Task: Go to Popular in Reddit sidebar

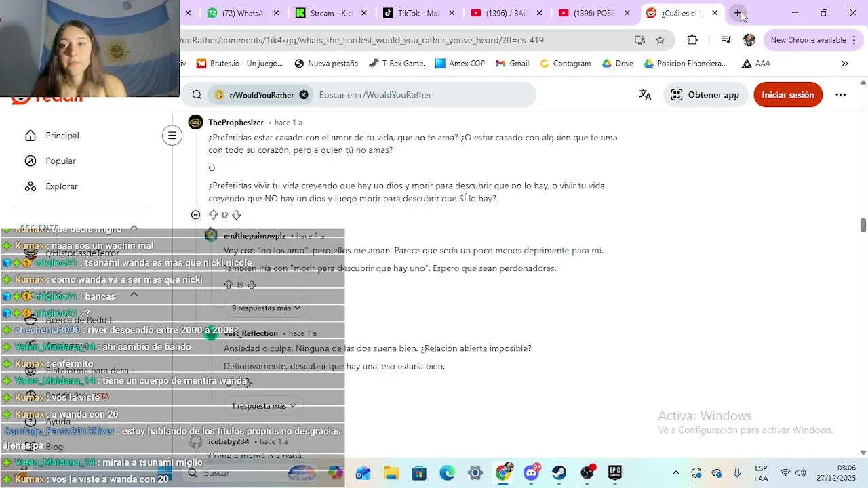Action: pyautogui.click(x=60, y=161)
